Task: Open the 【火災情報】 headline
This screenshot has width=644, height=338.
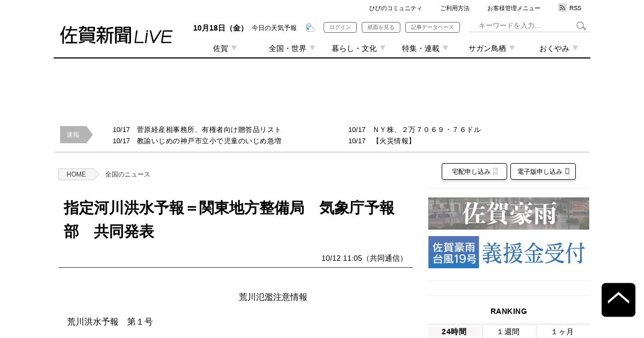Action: pyautogui.click(x=394, y=141)
